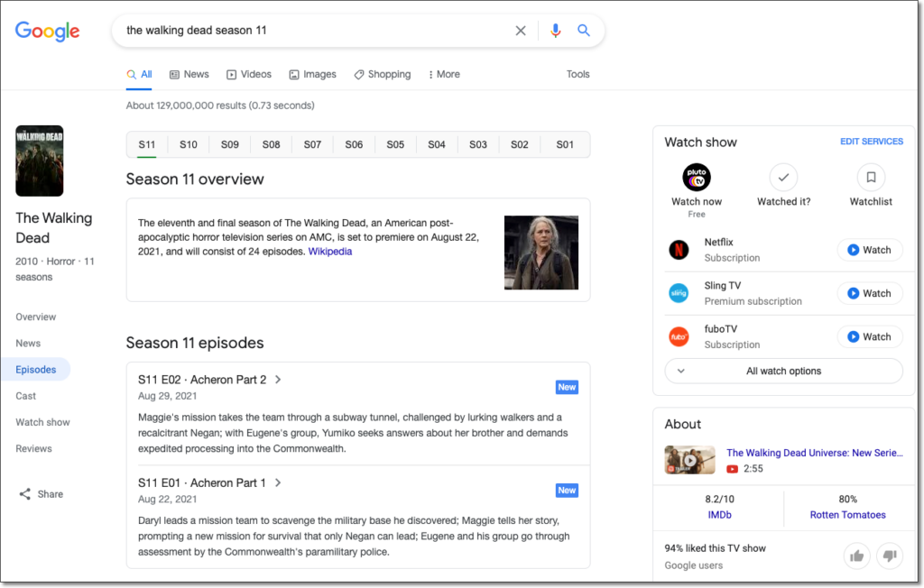Switch to the Shopping search tab

coord(383,74)
